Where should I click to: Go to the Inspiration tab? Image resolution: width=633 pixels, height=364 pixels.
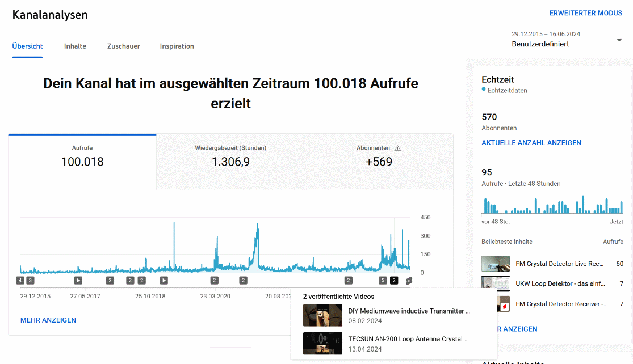coord(177,46)
